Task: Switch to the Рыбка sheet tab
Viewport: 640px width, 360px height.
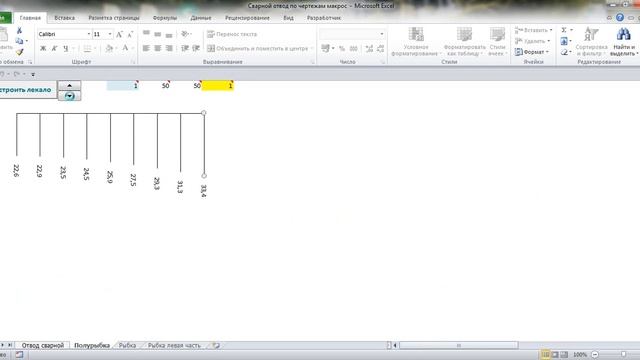Action: tap(127, 345)
